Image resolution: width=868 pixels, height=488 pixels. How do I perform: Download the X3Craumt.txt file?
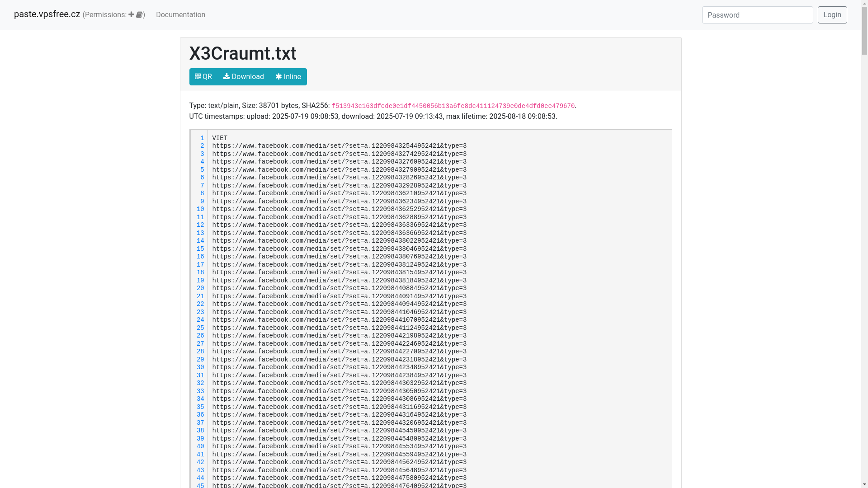coord(243,77)
